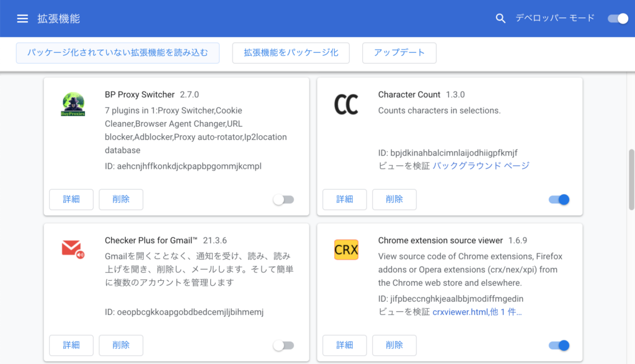Screen dimensions: 635x364
Task: Click Chrome extension source viewer name
Action: (x=441, y=241)
